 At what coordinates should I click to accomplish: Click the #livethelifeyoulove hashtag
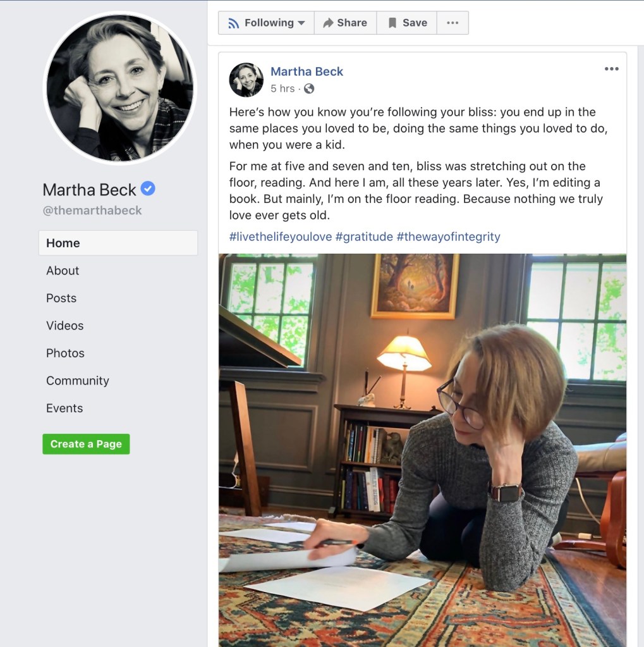pos(281,237)
